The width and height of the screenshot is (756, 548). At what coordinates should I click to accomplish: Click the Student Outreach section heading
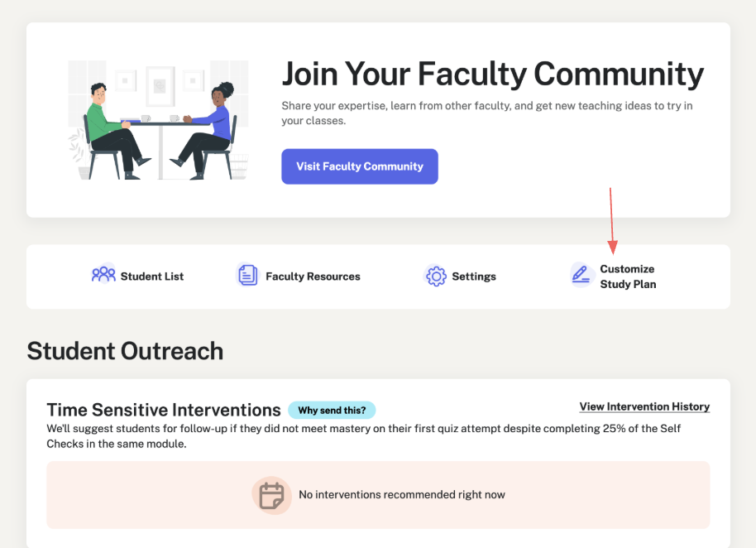tap(124, 350)
